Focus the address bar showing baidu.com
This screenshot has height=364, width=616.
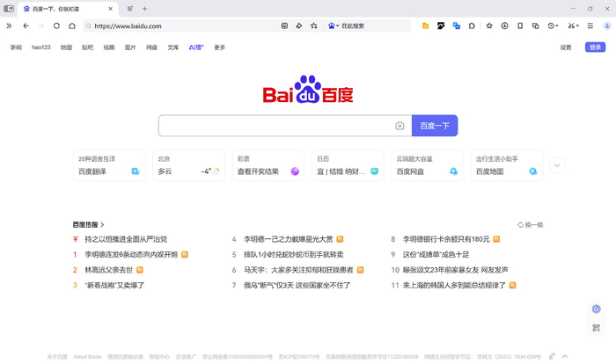[x=180, y=25]
